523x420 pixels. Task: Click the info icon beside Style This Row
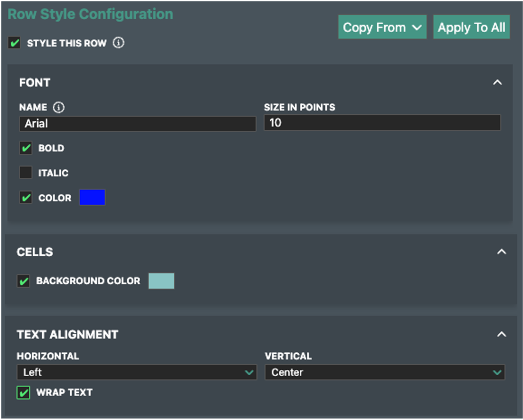click(118, 43)
